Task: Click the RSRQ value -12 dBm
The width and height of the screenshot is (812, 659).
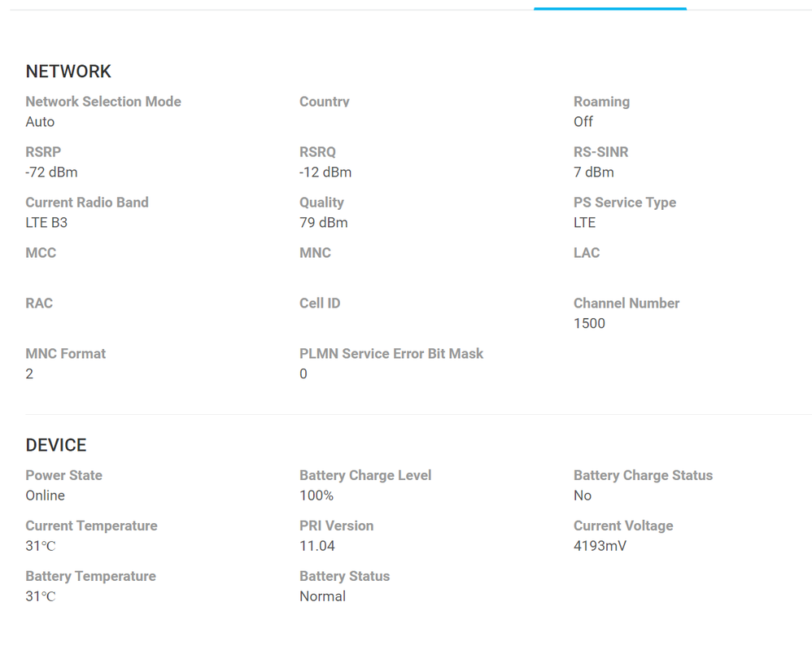Action: click(x=325, y=172)
